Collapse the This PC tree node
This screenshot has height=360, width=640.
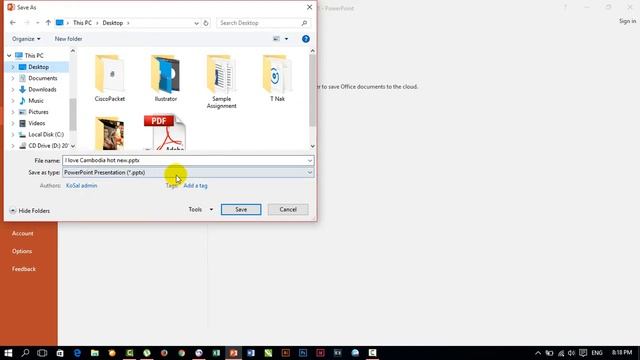point(9,56)
